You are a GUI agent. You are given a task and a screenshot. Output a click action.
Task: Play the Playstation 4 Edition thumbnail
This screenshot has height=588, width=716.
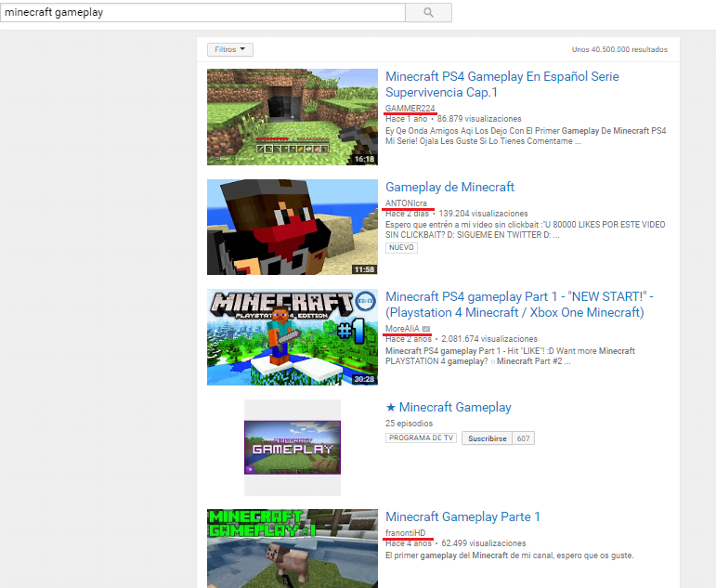[x=292, y=336]
